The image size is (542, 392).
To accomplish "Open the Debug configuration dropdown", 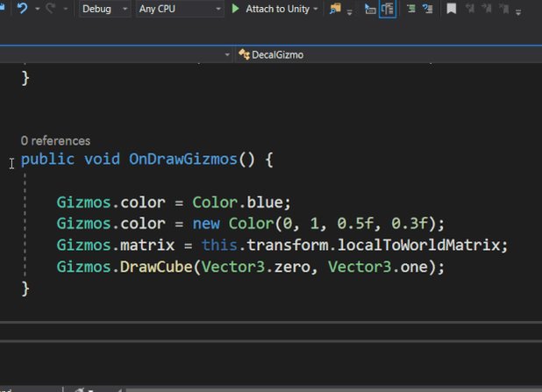I will (x=103, y=9).
